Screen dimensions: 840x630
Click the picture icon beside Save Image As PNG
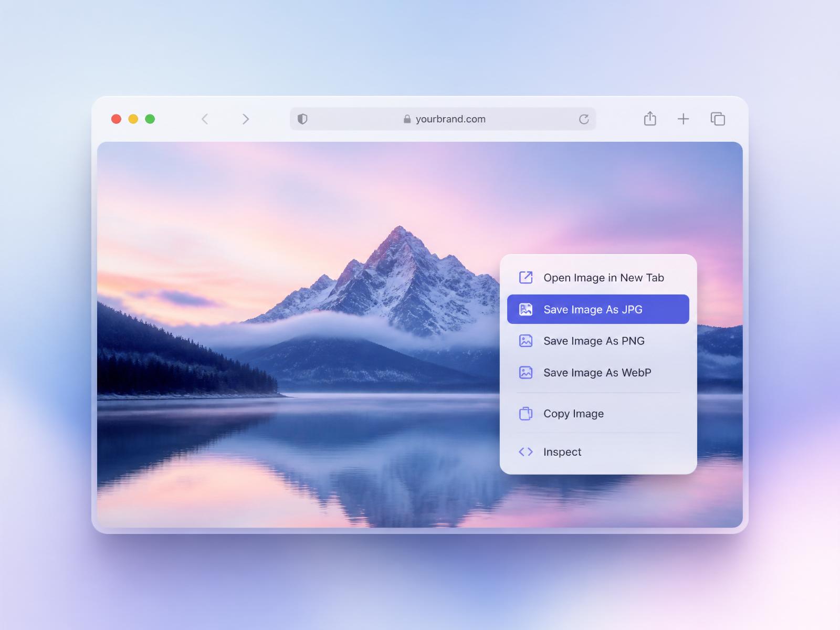(x=526, y=341)
